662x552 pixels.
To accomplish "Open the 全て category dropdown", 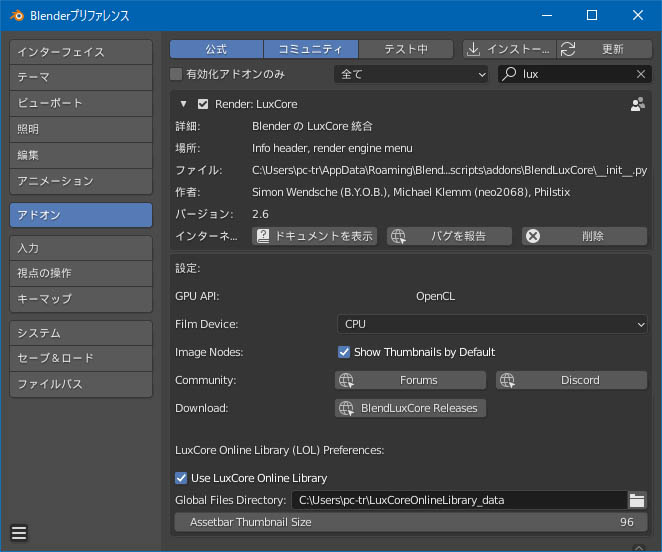I will 412,74.
